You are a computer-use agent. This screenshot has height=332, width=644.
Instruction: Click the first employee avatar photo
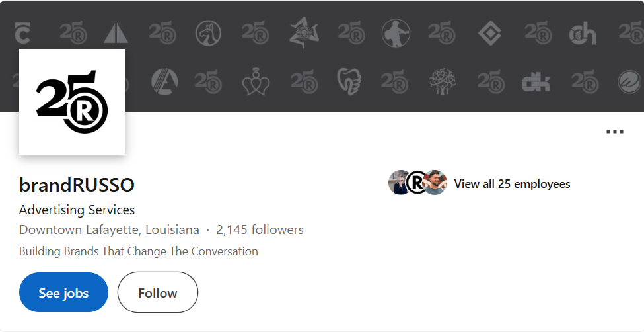point(398,183)
